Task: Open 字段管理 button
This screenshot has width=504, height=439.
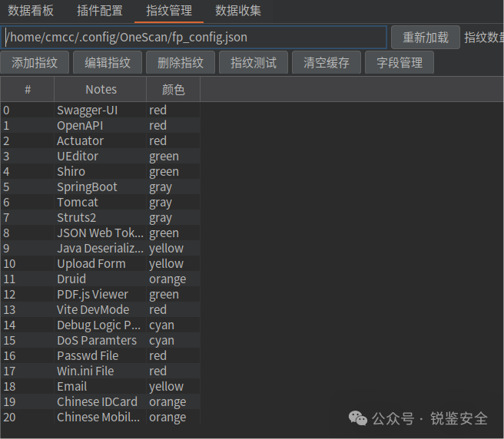Action: coord(400,62)
